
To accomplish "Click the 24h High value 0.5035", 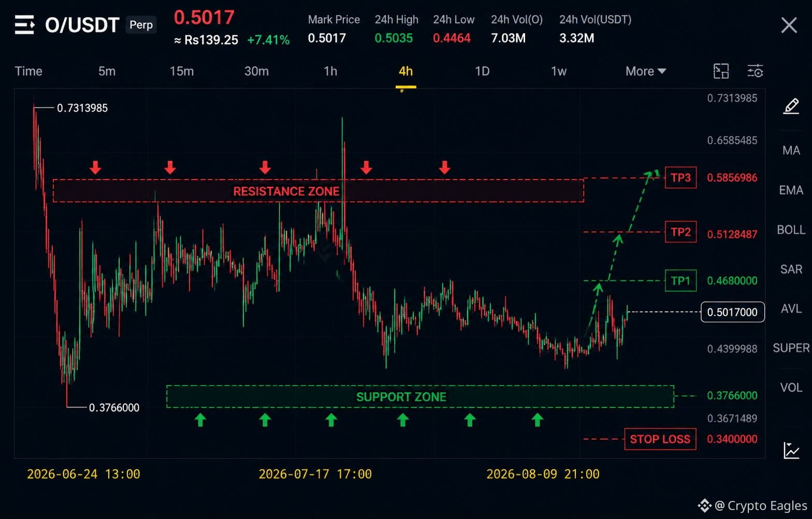I will 394,38.
